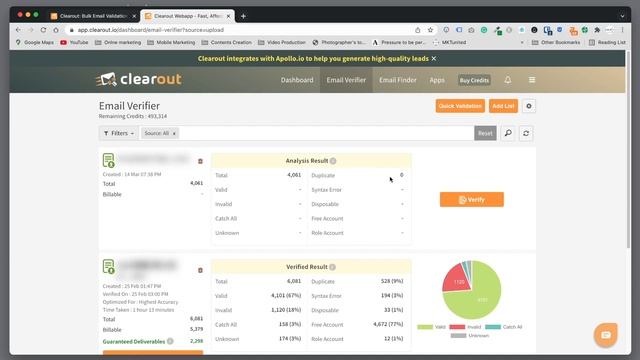Click the orange Verify button
The height and width of the screenshot is (360, 640).
pos(472,200)
